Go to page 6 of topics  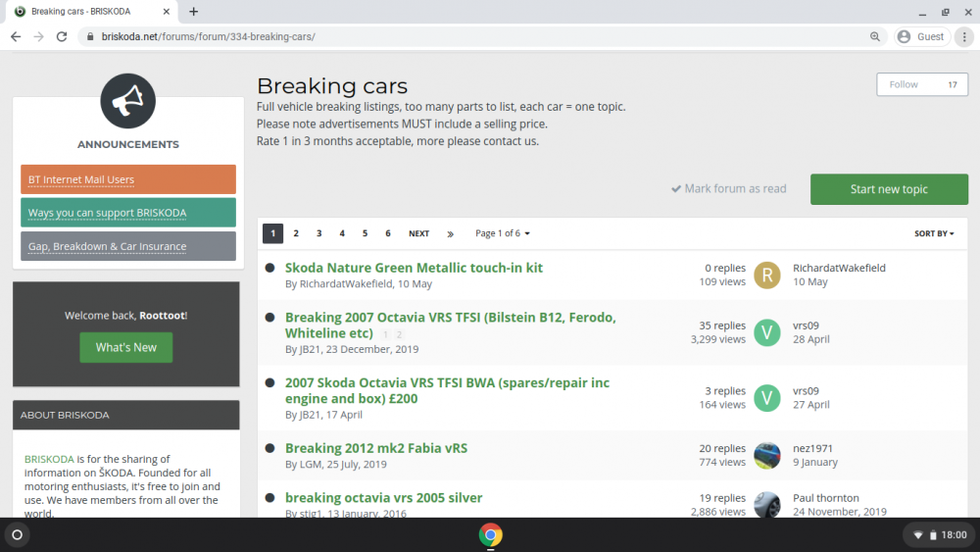[x=387, y=233]
